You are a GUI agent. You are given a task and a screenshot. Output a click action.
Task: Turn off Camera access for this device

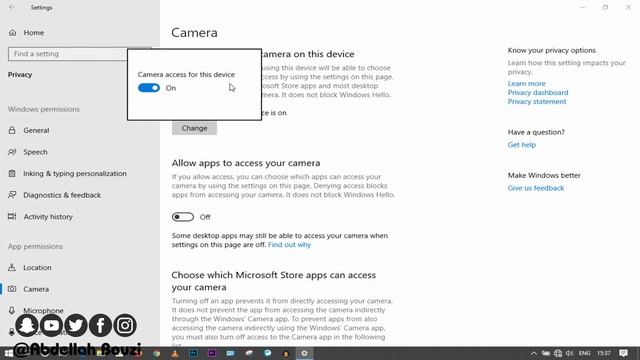coord(149,88)
